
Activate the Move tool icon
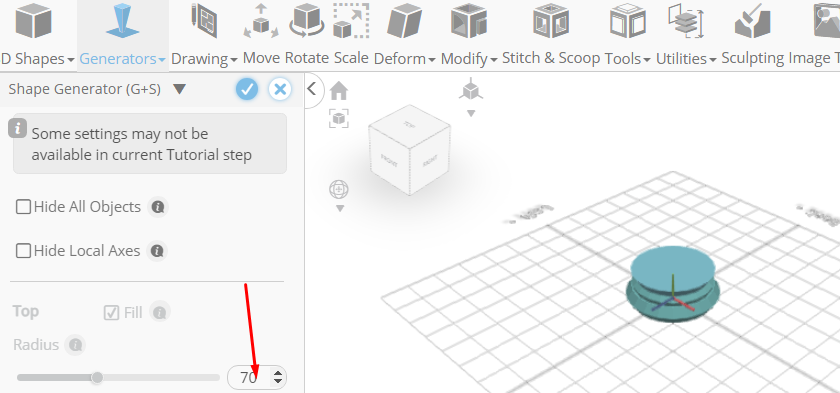(x=261, y=21)
